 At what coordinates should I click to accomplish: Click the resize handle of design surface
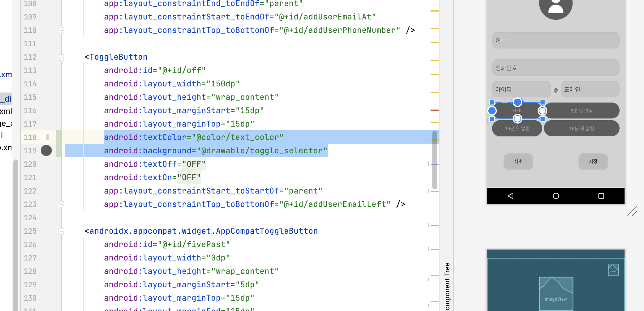click(632, 211)
